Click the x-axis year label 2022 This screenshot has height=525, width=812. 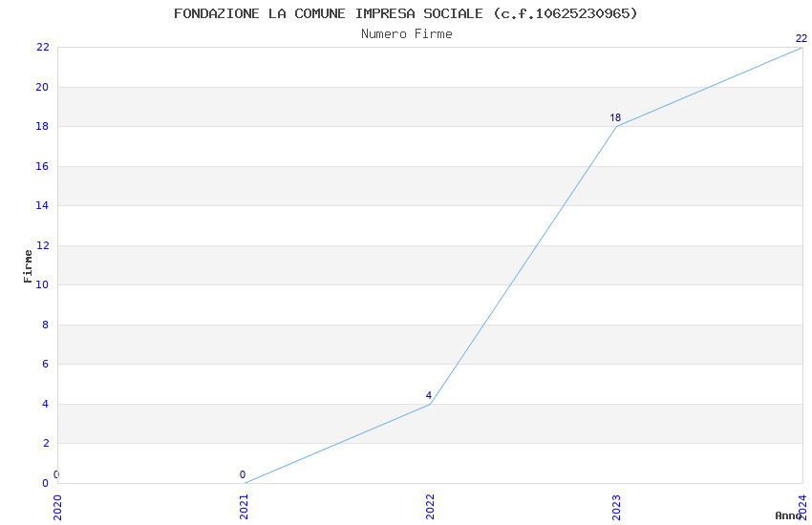click(x=430, y=507)
